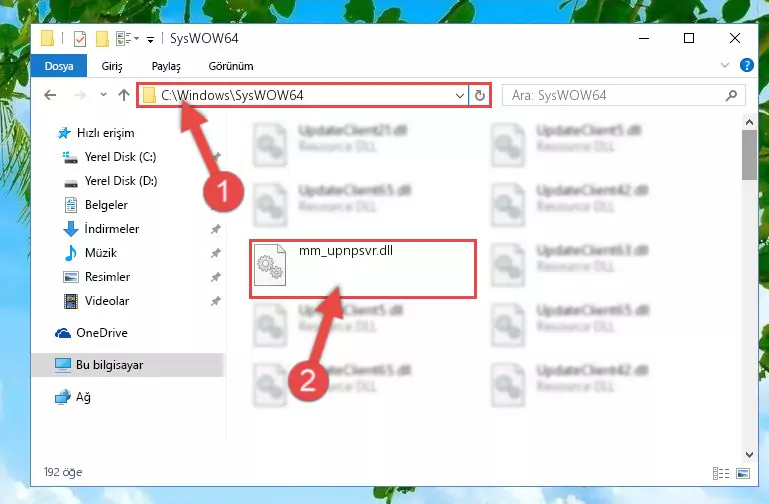769x504 pixels.
Task: Click the pin icon next to Müzik
Action: coord(216,253)
